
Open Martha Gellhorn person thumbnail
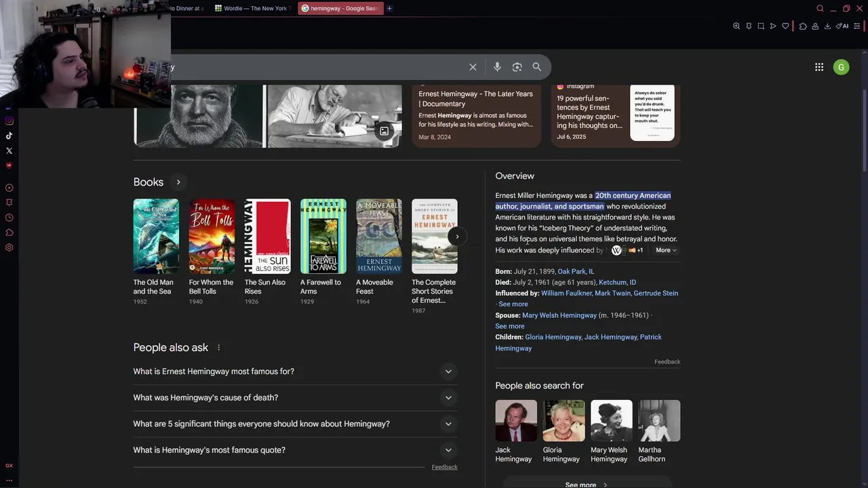tap(659, 421)
